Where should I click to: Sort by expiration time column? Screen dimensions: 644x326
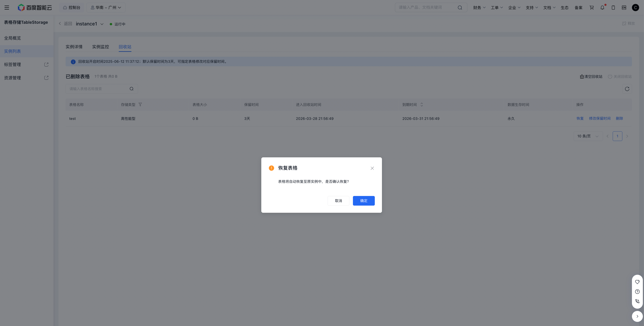click(x=422, y=104)
